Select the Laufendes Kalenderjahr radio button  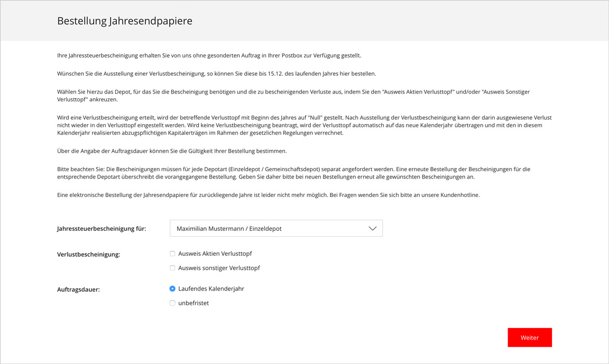click(172, 288)
